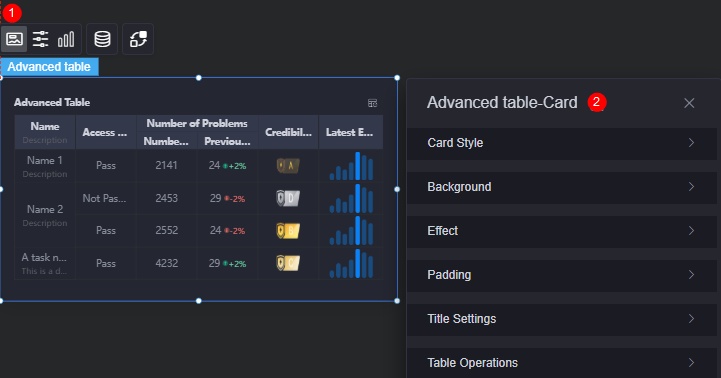
Task: Expand the Effect section
Action: pyautogui.click(x=561, y=231)
